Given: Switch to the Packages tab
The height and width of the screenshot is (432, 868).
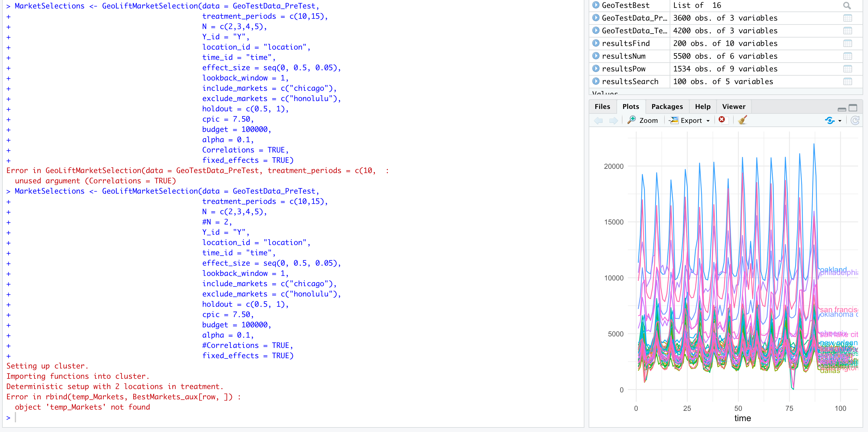Looking at the screenshot, I should point(667,106).
